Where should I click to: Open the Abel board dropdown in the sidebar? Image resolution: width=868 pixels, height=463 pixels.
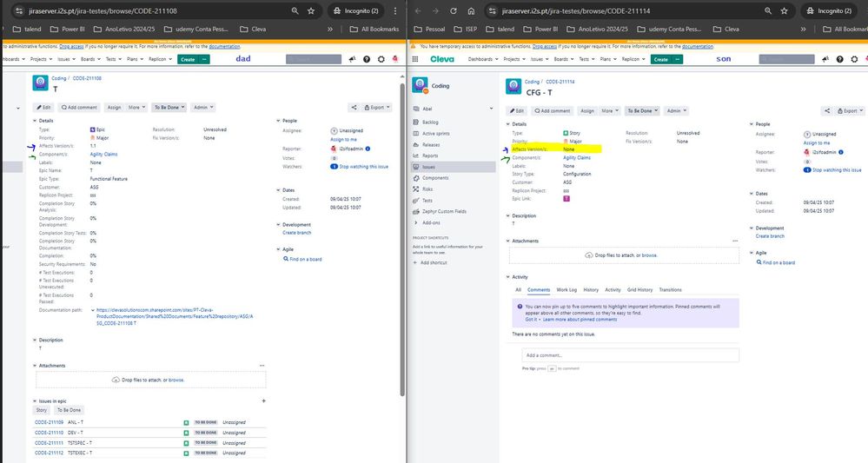(x=491, y=109)
